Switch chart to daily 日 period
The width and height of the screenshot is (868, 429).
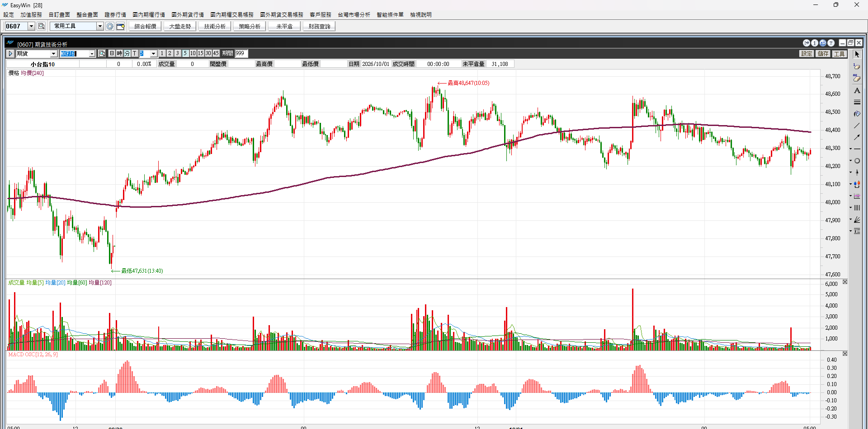[112, 53]
